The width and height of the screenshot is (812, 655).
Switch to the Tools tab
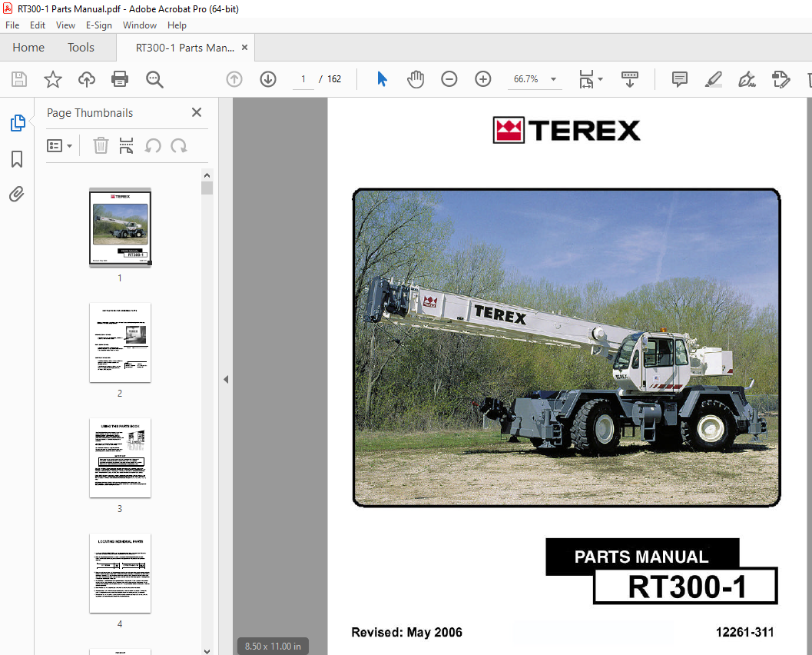click(81, 48)
